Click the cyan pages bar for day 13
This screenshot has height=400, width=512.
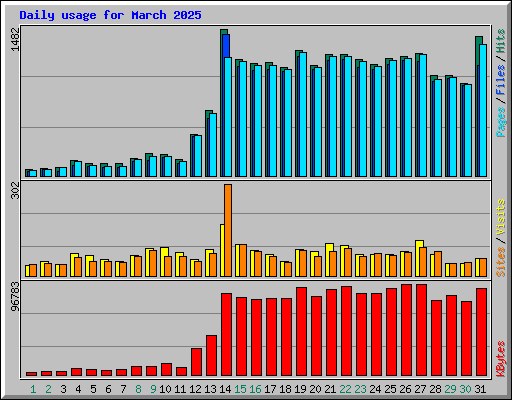click(x=213, y=145)
